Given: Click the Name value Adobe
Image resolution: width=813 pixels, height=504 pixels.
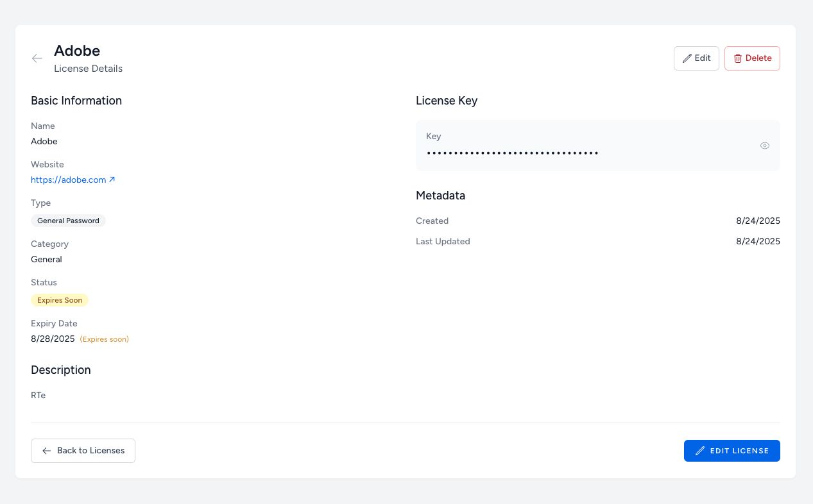Looking at the screenshot, I should (44, 141).
